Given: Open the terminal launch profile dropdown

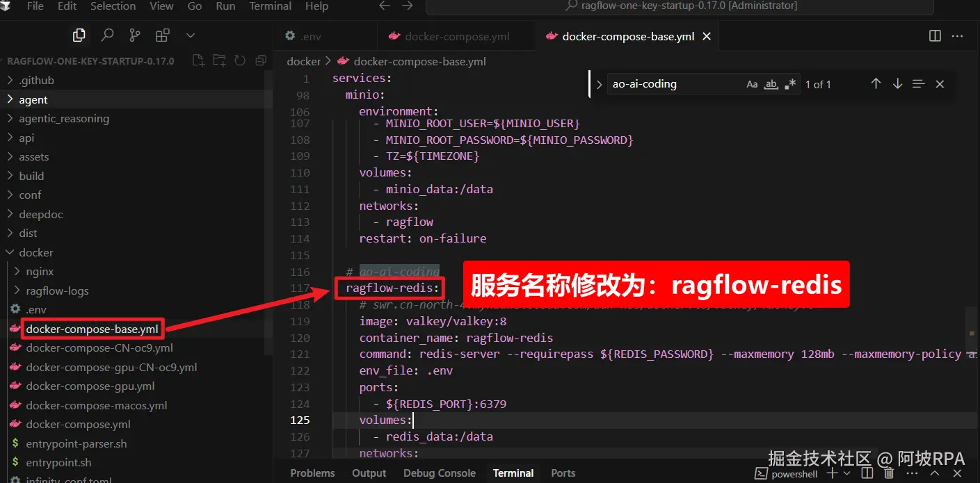Looking at the screenshot, I should point(846,473).
